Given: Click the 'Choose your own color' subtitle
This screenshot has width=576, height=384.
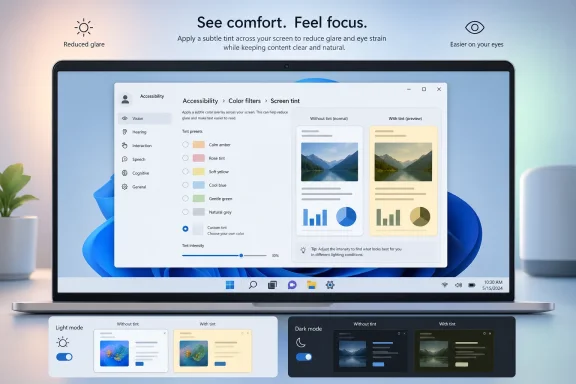Looking at the screenshot, I should (x=226, y=234).
